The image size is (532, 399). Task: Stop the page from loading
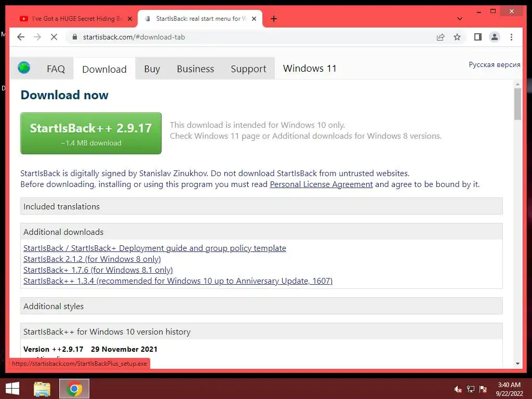(x=54, y=37)
